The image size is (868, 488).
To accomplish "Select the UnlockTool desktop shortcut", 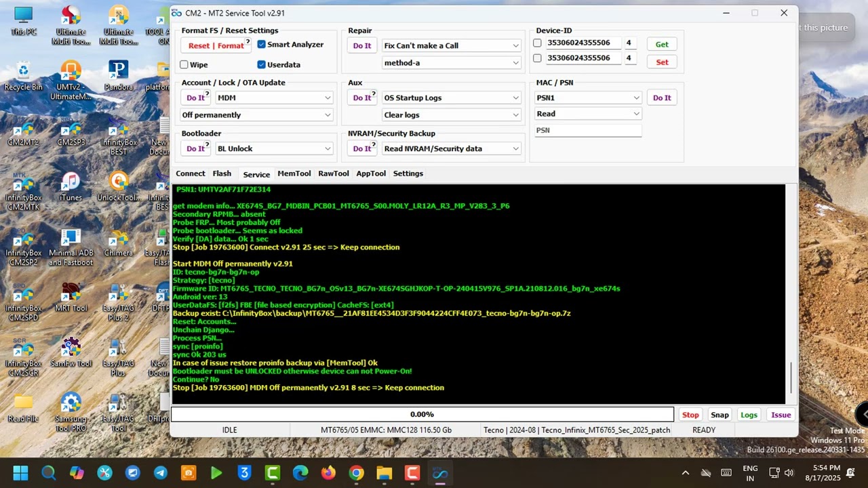I will pos(118,186).
